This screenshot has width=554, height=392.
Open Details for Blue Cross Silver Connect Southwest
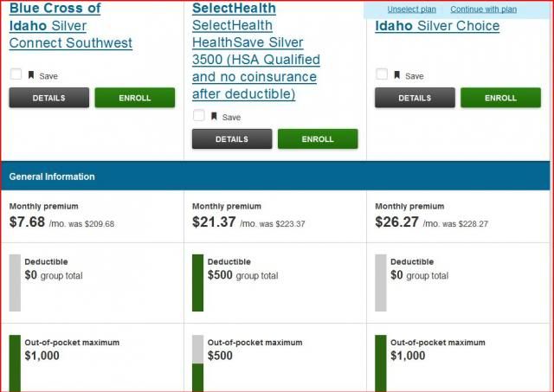click(x=49, y=98)
